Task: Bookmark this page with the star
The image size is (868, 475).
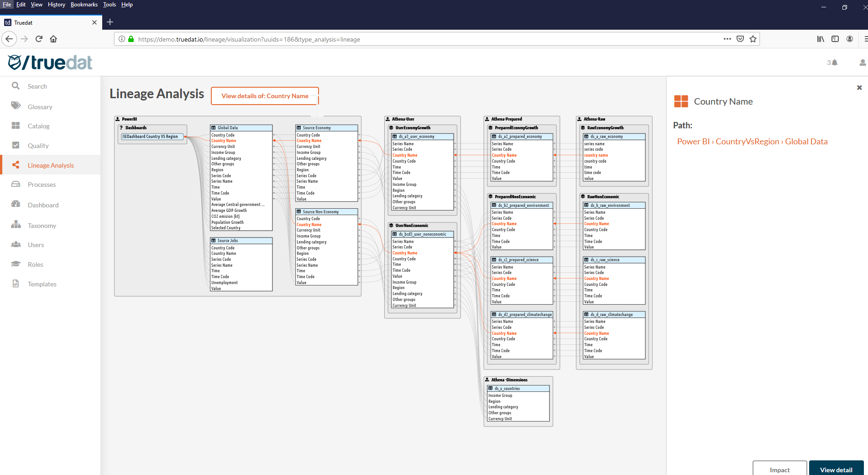Action: pyautogui.click(x=753, y=39)
